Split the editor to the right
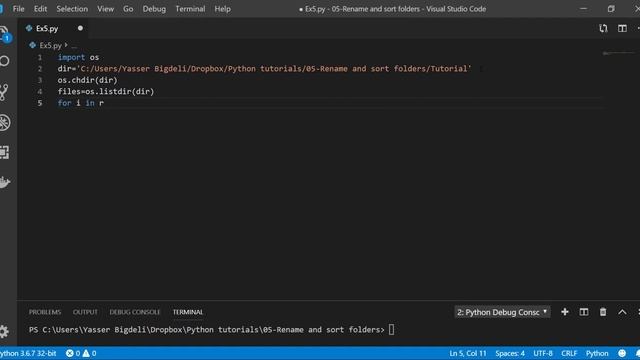The height and width of the screenshot is (360, 640). click(x=622, y=28)
